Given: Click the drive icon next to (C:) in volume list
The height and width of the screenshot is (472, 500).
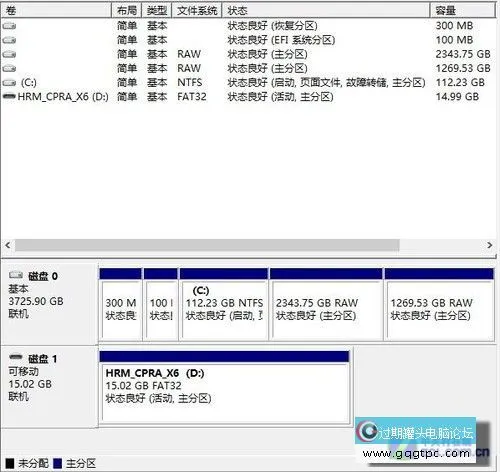Looking at the screenshot, I should coord(9,82).
